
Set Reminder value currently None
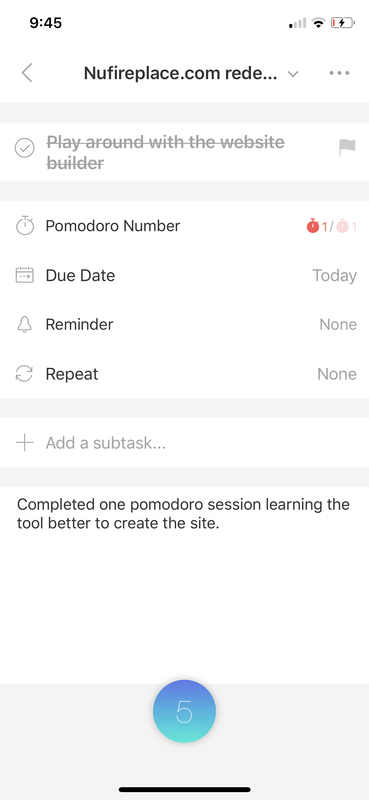click(x=338, y=324)
